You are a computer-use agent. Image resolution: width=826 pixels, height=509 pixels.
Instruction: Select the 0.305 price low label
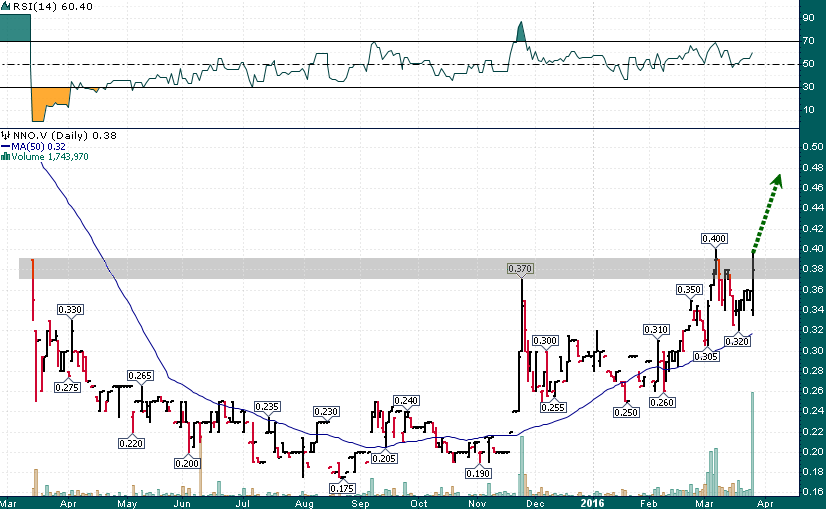pyautogui.click(x=706, y=356)
